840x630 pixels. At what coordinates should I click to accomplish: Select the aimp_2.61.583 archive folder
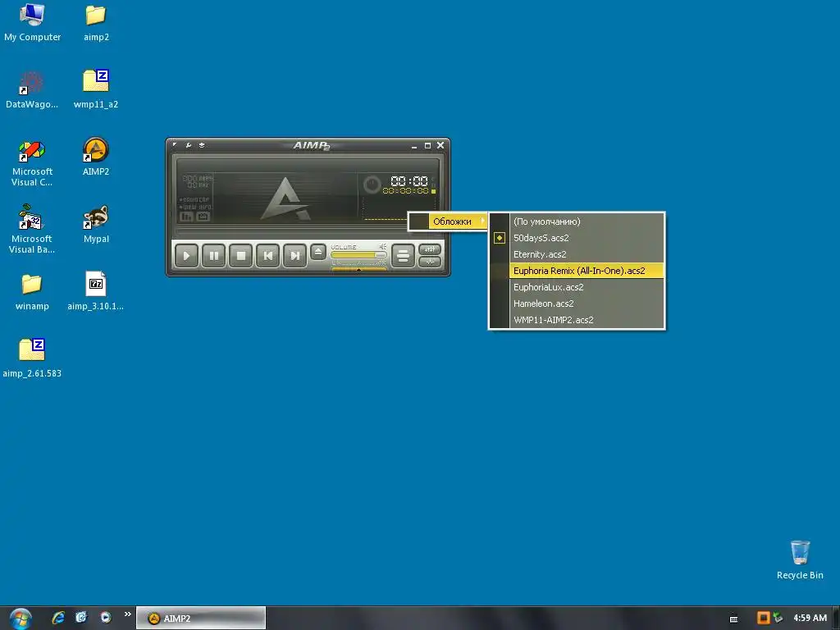[32, 358]
